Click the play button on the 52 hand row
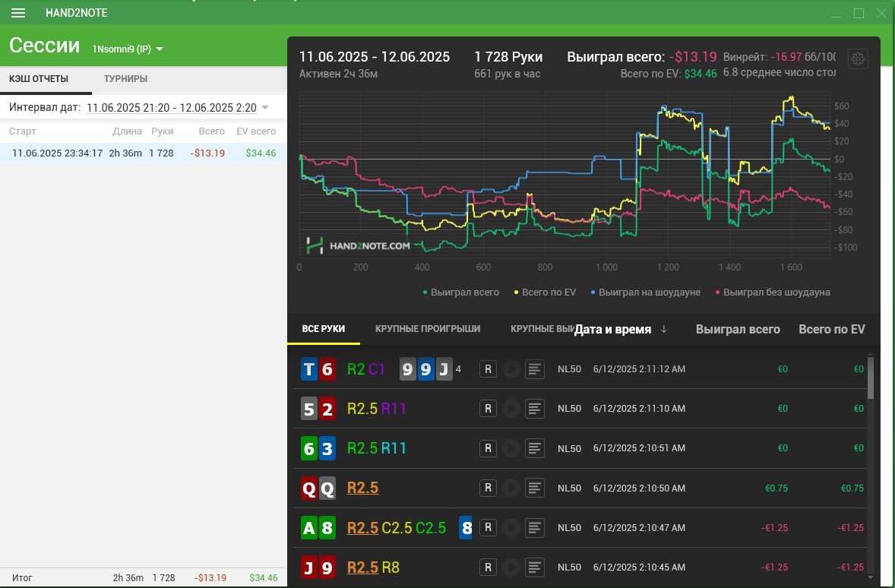Image resolution: width=895 pixels, height=588 pixels. 511,409
